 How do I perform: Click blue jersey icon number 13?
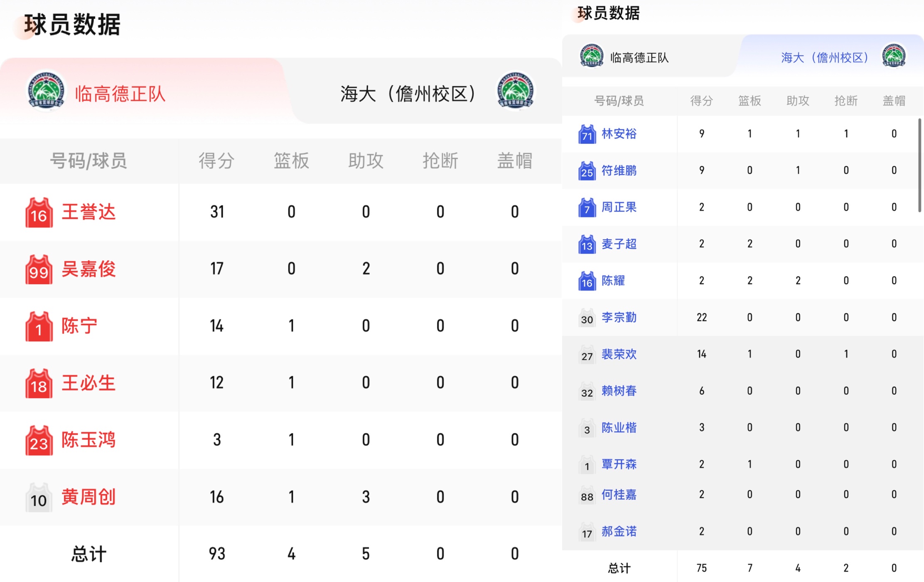587,244
